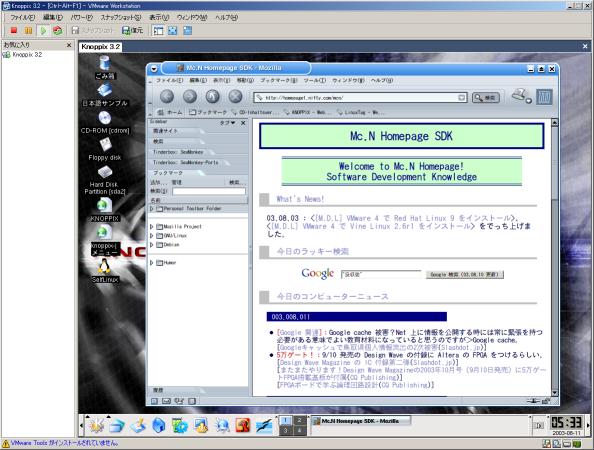Open URL bar history dropdown arrow

461,98
